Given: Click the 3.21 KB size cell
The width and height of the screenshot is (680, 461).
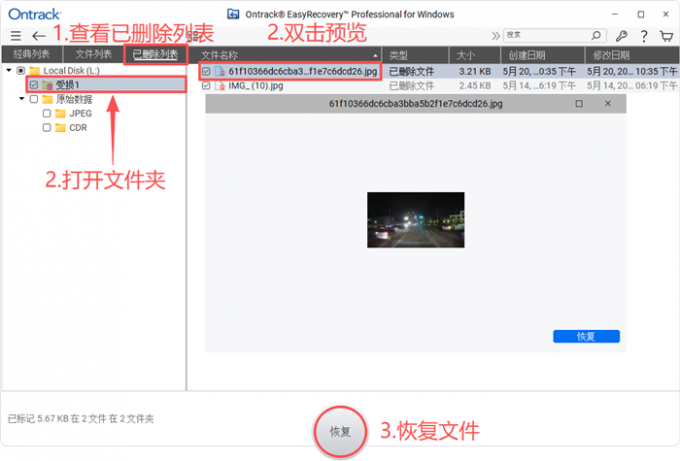Looking at the screenshot, I should tap(475, 72).
